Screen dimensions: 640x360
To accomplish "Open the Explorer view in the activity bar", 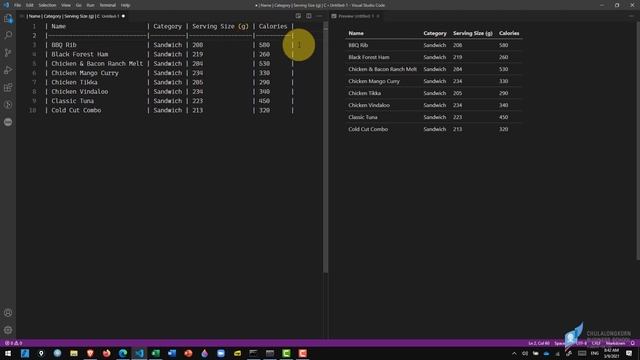I will tap(8, 18).
